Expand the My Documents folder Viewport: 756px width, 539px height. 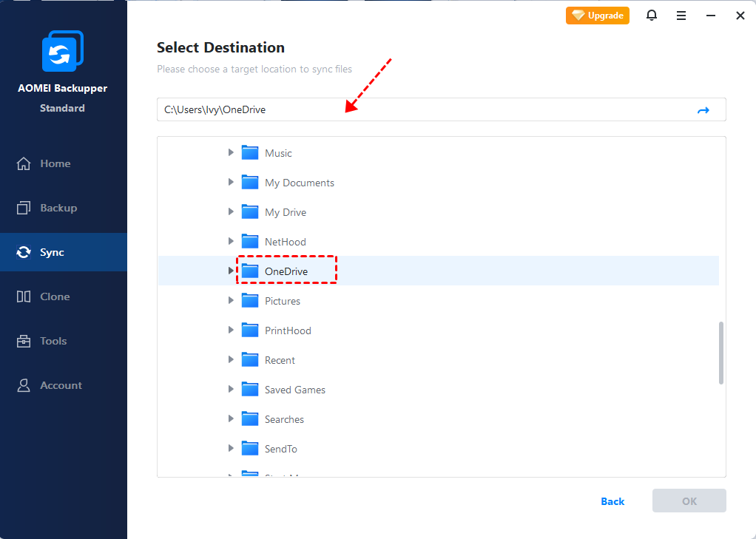(231, 183)
